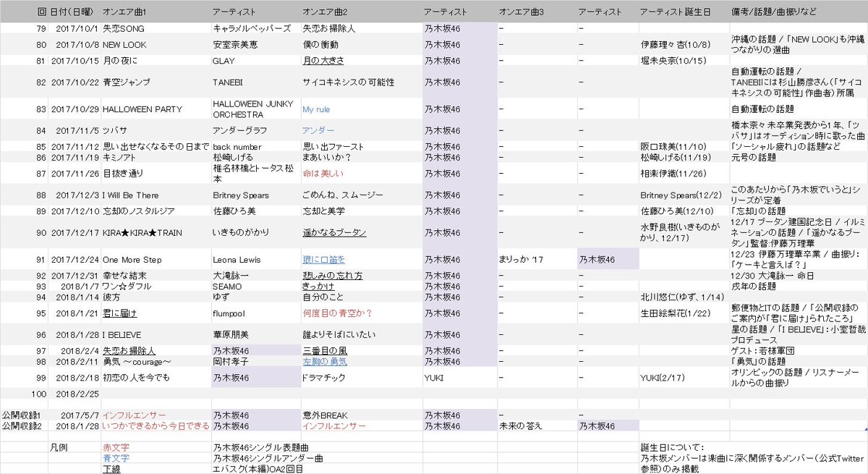Screen dimensions: 868x474
Task: Click the cell HALLOWEEN JUNKY ORCHESTRA
Action: 252,109
